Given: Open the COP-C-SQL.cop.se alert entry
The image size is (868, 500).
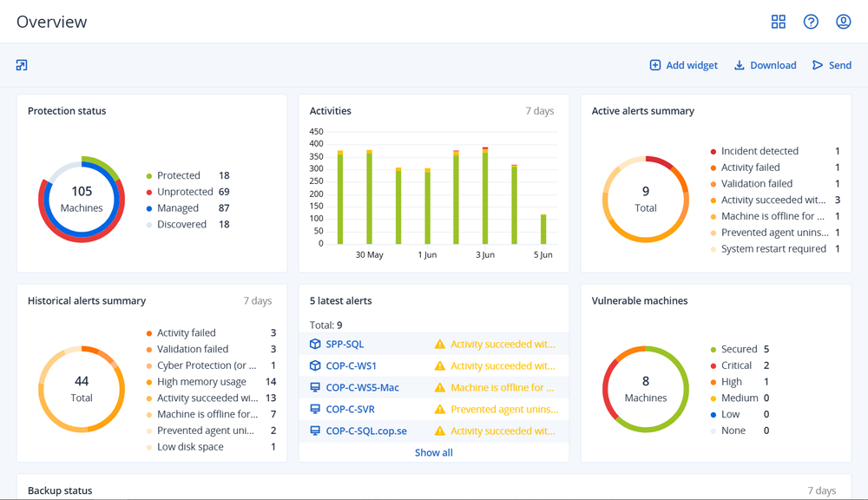Looking at the screenshot, I should pos(366,431).
